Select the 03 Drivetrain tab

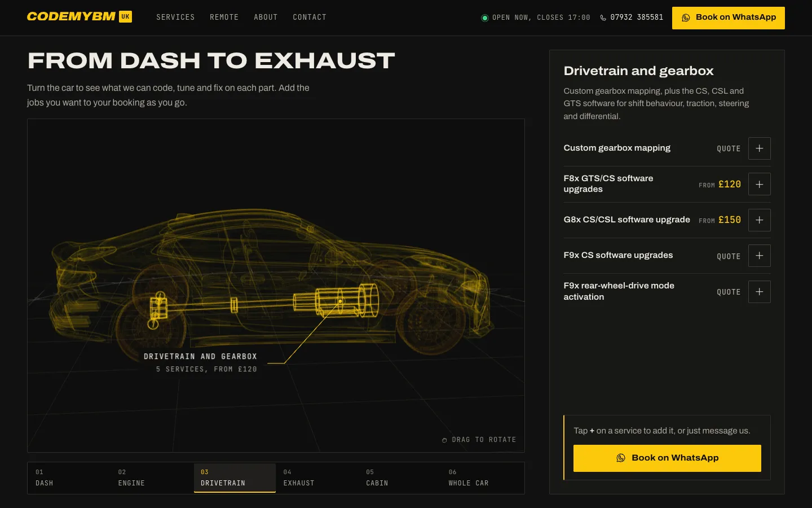pyautogui.click(x=235, y=478)
